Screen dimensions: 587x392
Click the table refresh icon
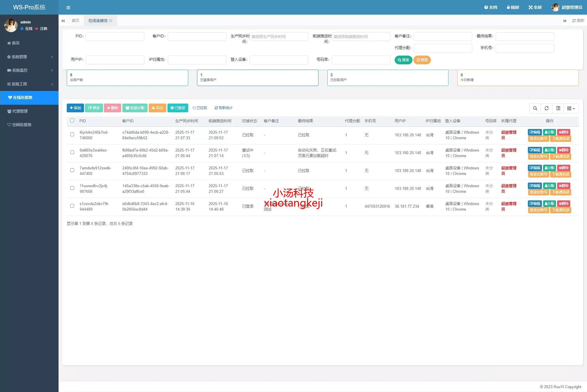click(547, 109)
